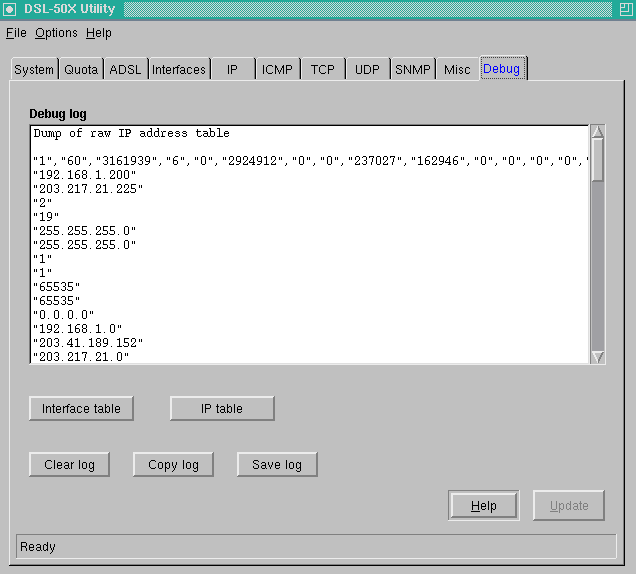Click the value "2924912" in the log

pos(252,161)
